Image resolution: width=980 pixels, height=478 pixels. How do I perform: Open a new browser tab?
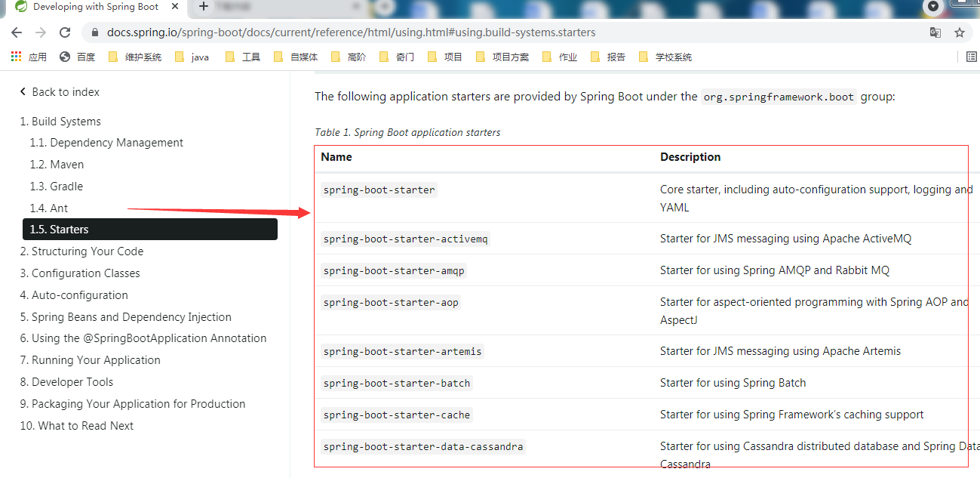(x=203, y=7)
